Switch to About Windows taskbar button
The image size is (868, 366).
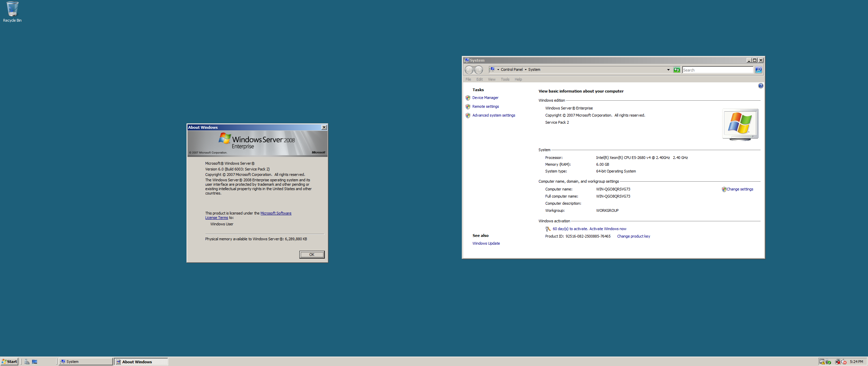141,362
